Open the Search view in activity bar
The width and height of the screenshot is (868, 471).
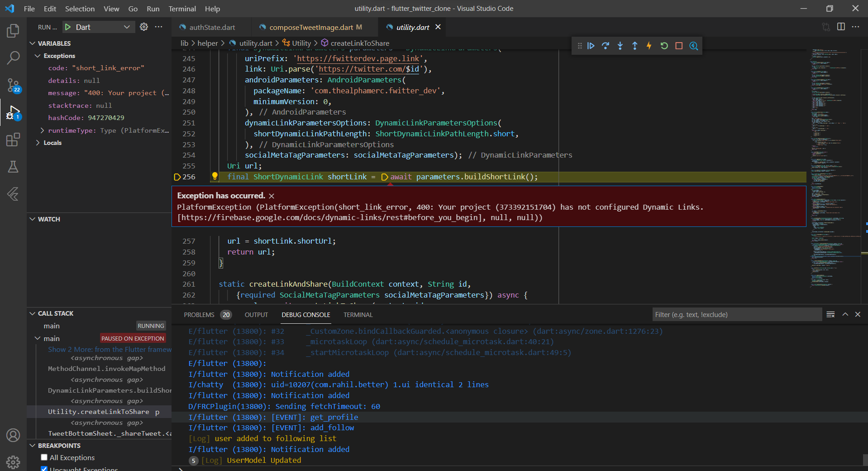tap(13, 58)
